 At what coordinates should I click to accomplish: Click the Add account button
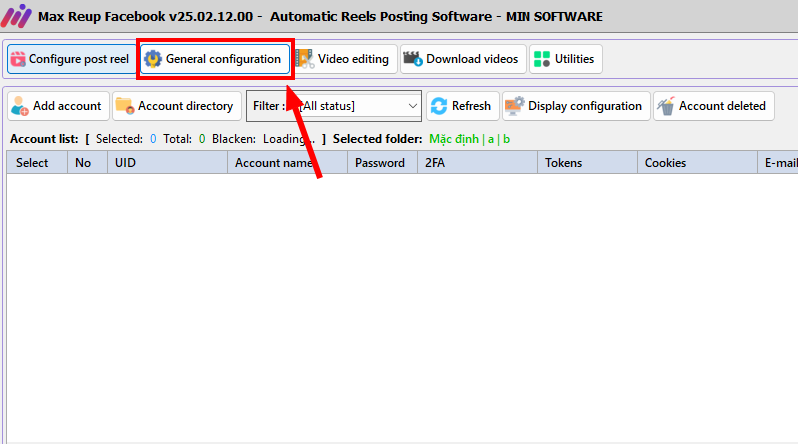click(x=59, y=106)
